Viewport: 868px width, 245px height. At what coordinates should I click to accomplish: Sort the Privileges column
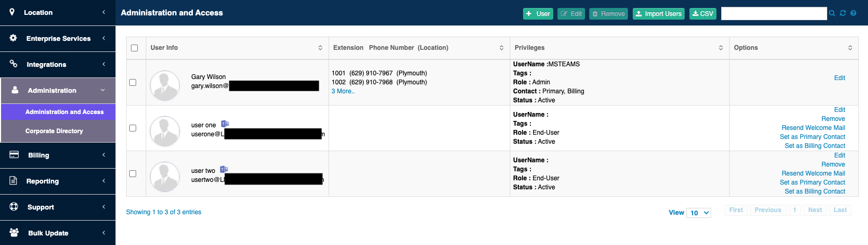coord(721,48)
